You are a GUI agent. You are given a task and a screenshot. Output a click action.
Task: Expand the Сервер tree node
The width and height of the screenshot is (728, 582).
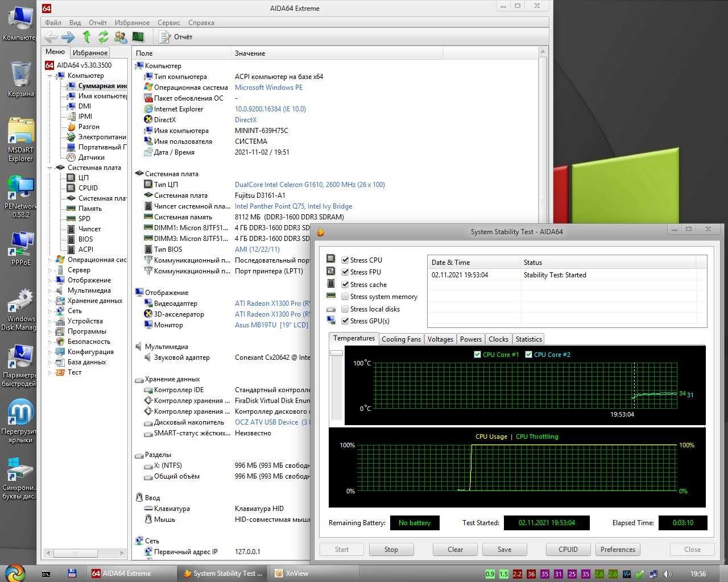tap(49, 270)
